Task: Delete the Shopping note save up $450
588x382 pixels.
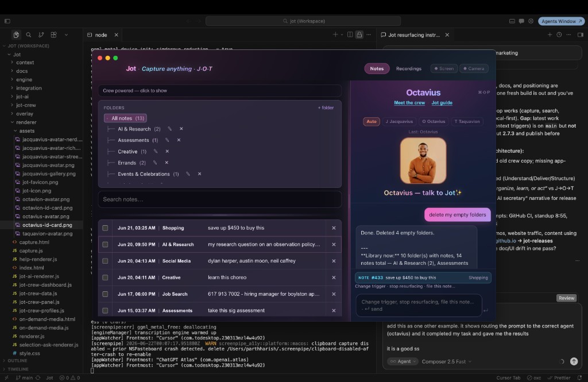Action: click(x=334, y=228)
